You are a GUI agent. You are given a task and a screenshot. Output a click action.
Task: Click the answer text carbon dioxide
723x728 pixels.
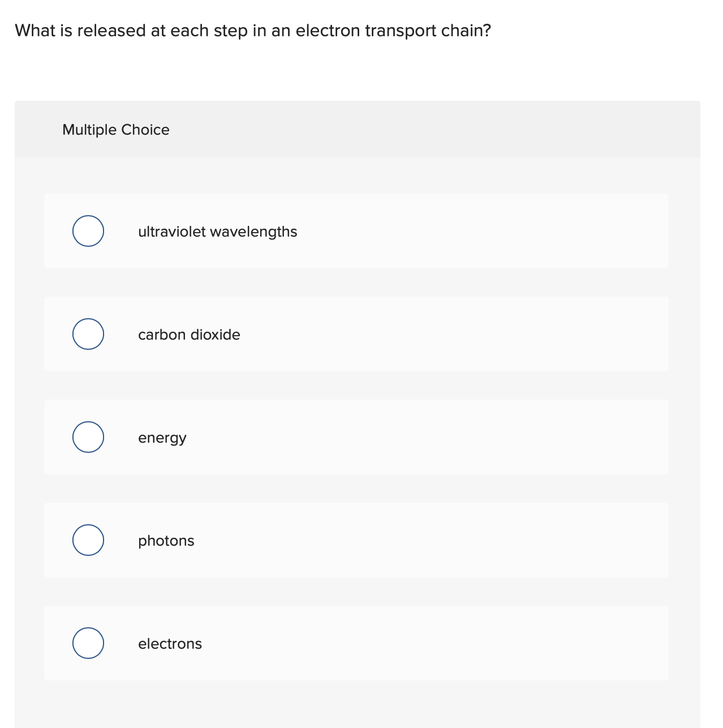click(x=189, y=334)
